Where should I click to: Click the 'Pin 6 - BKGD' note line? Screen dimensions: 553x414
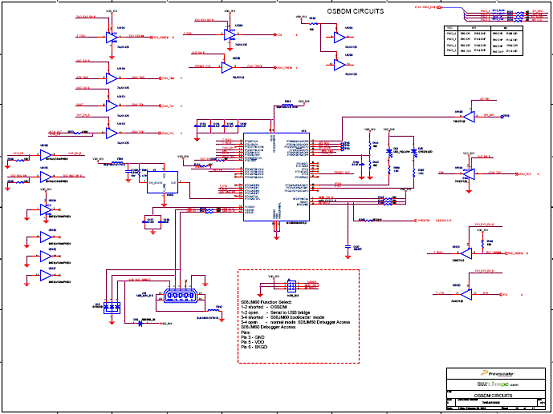tap(254, 347)
